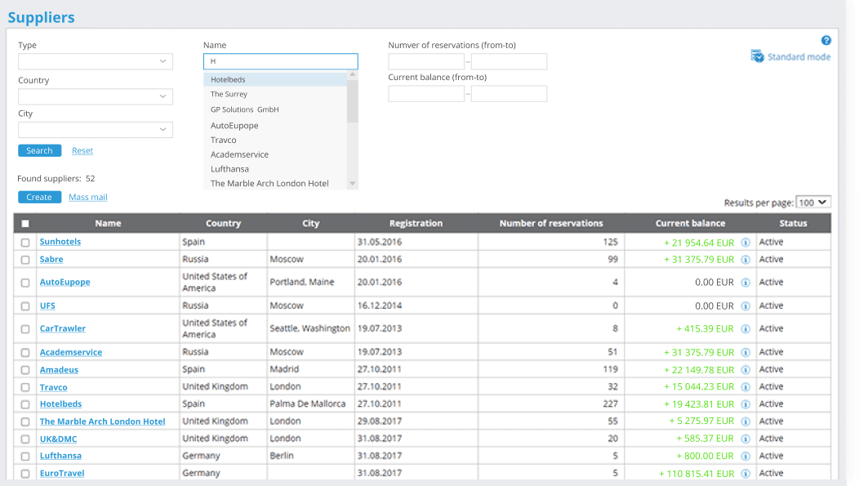Check the Travco row checkbox

25,387
